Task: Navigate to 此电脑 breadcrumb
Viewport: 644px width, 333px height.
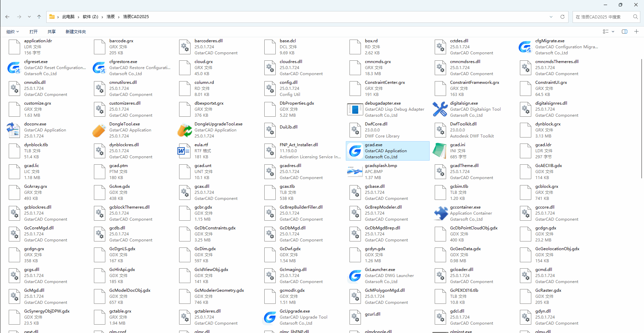Action: 68,17
